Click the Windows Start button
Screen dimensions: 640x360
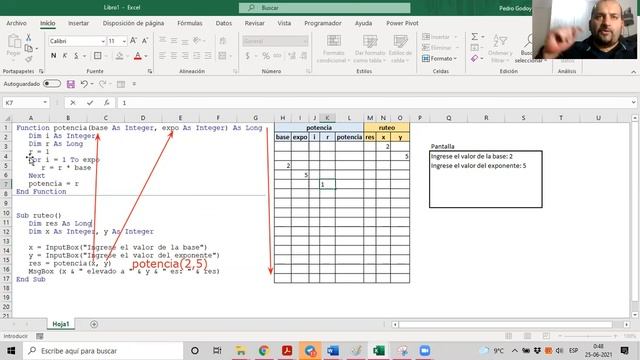pos(11,351)
